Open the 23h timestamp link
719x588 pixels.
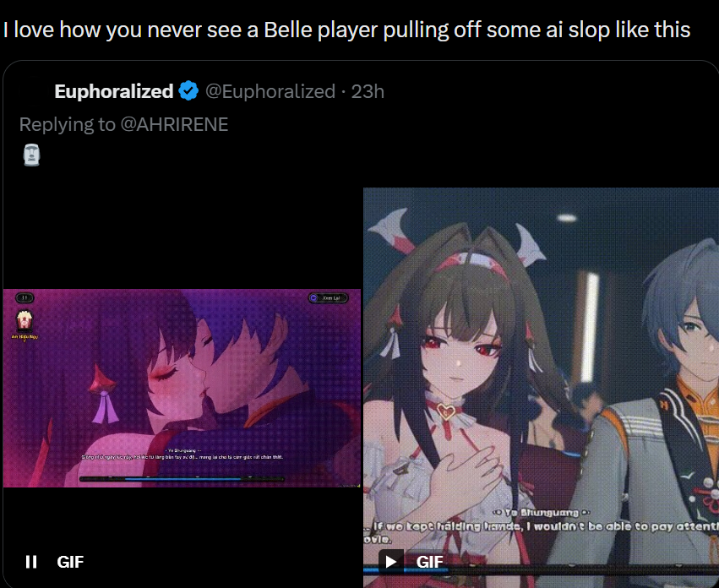(x=368, y=91)
